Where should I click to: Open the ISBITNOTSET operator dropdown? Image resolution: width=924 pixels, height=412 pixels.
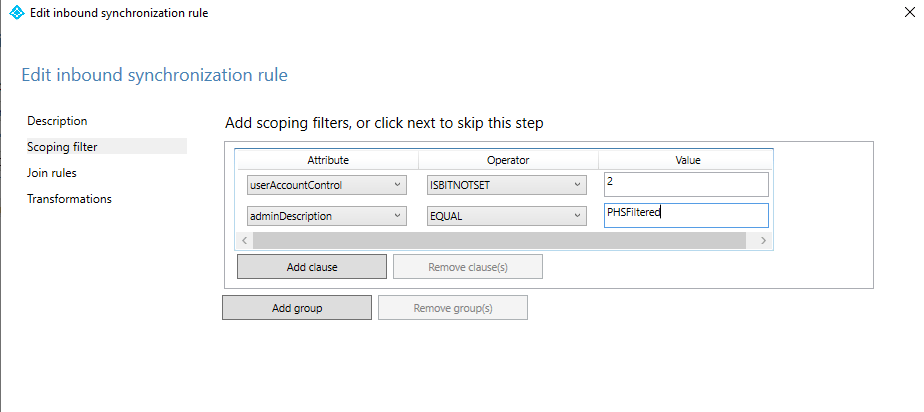tap(578, 185)
